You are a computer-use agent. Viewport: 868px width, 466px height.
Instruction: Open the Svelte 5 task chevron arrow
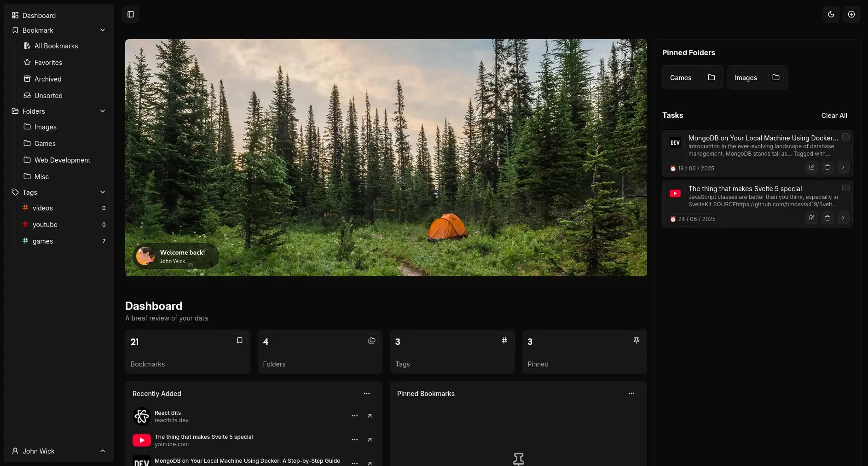coord(843,218)
